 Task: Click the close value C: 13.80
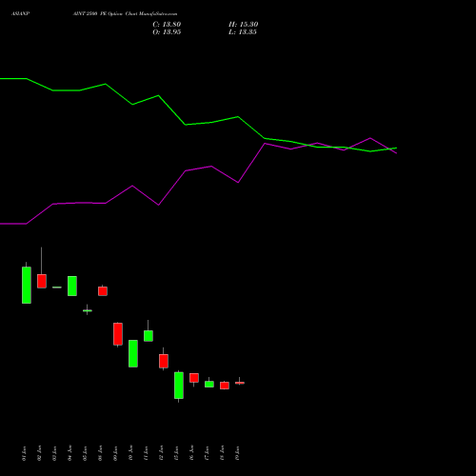point(167,25)
